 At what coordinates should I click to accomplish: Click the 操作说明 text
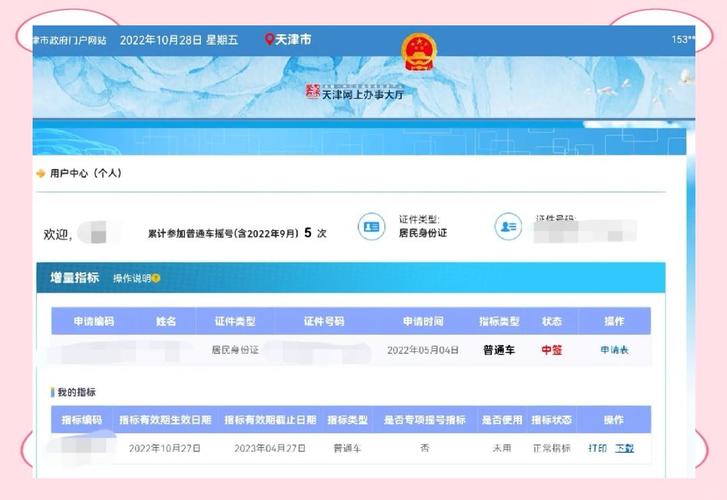[x=132, y=278]
